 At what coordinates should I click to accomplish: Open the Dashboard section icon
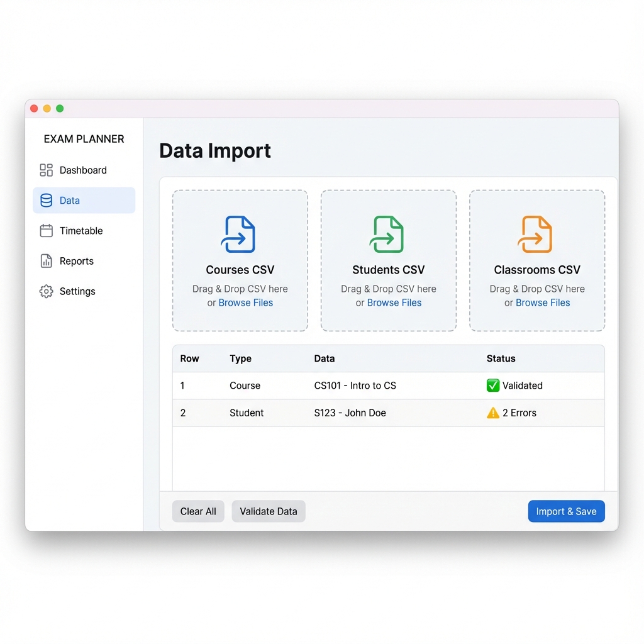(45, 170)
